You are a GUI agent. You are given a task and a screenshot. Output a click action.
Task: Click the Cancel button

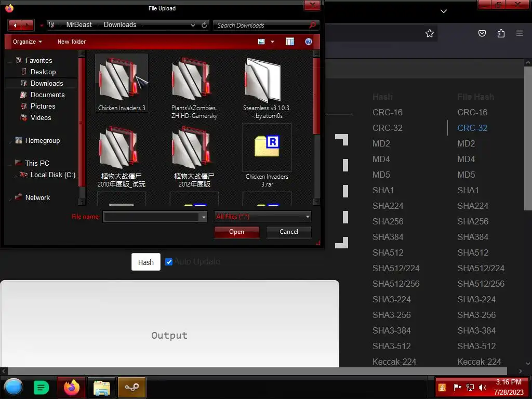coord(289,232)
